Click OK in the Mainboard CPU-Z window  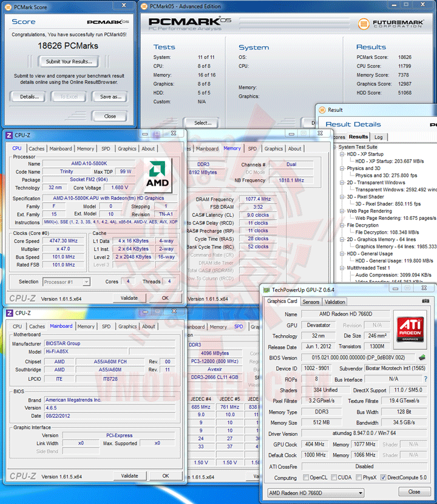click(x=166, y=476)
